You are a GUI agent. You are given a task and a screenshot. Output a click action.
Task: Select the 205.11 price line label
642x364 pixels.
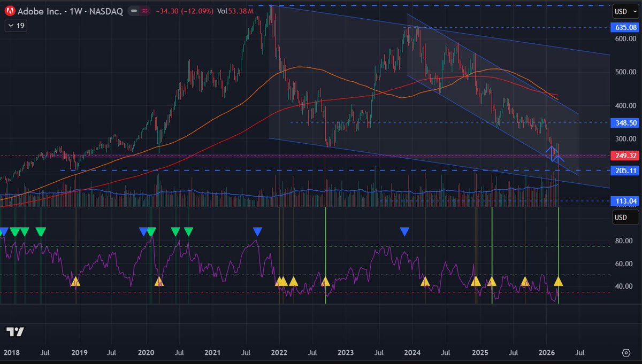625,171
